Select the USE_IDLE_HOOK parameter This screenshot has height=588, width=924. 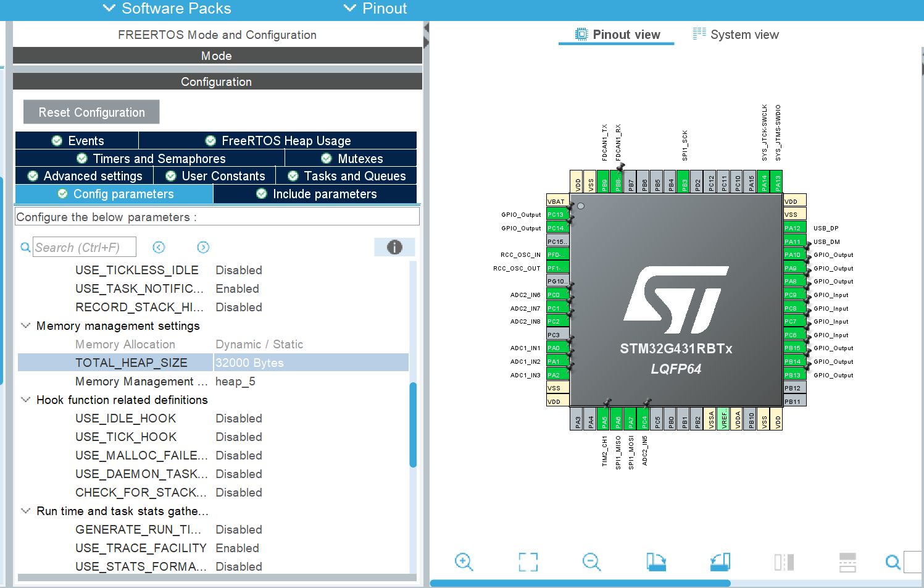(126, 418)
